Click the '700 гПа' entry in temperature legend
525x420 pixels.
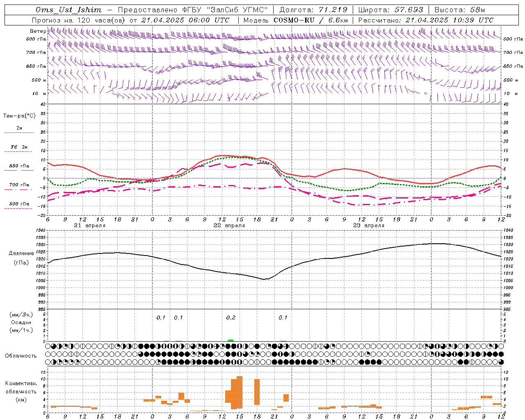pyautogui.click(x=19, y=185)
